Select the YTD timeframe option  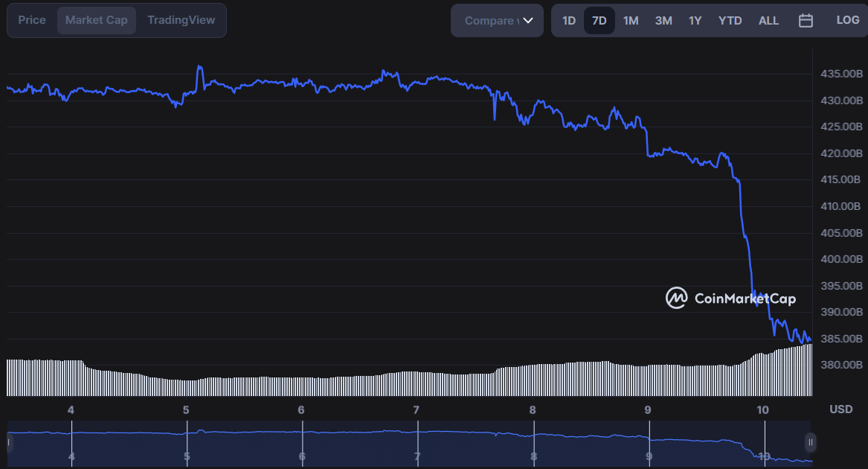730,20
